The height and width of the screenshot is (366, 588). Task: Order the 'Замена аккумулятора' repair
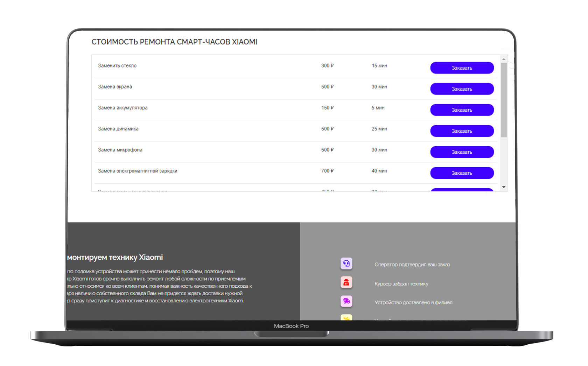click(x=462, y=110)
